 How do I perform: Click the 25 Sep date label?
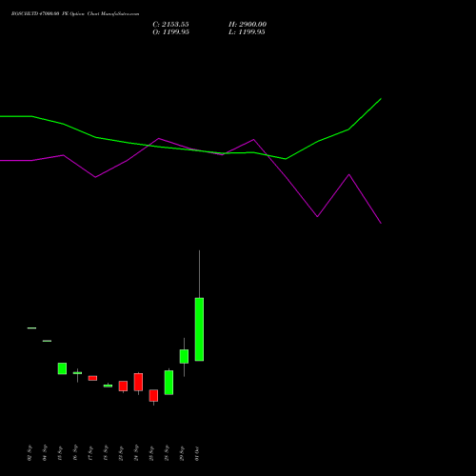coord(151,453)
